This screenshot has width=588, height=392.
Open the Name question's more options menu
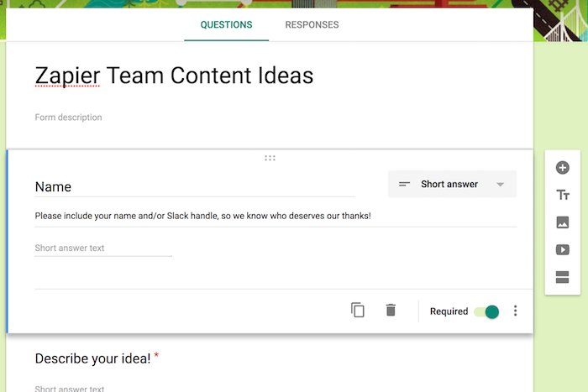coord(515,311)
